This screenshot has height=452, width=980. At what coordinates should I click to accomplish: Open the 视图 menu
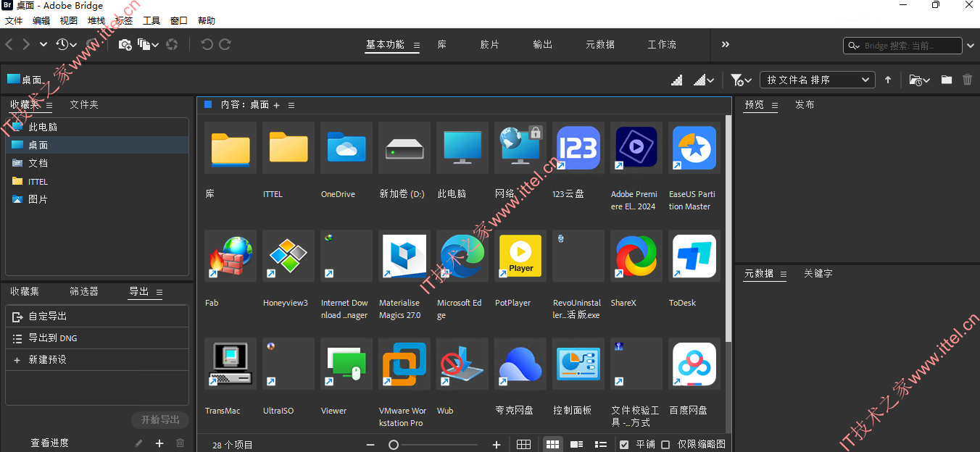(69, 21)
